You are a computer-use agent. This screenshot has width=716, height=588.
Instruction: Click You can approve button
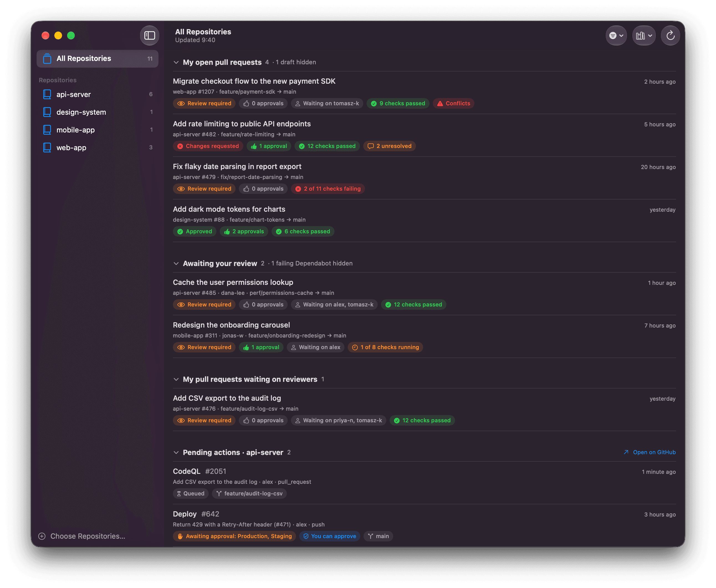click(329, 536)
